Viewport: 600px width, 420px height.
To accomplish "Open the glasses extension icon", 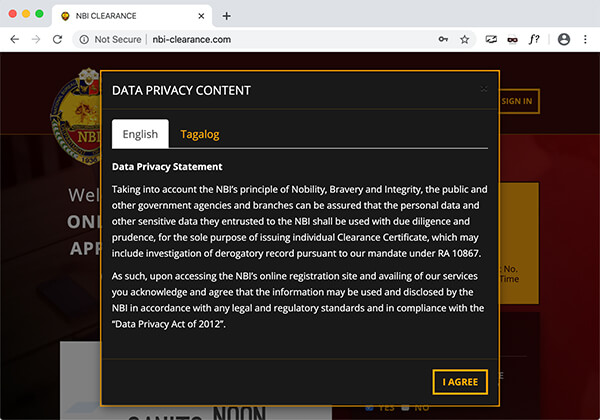I will (512, 39).
